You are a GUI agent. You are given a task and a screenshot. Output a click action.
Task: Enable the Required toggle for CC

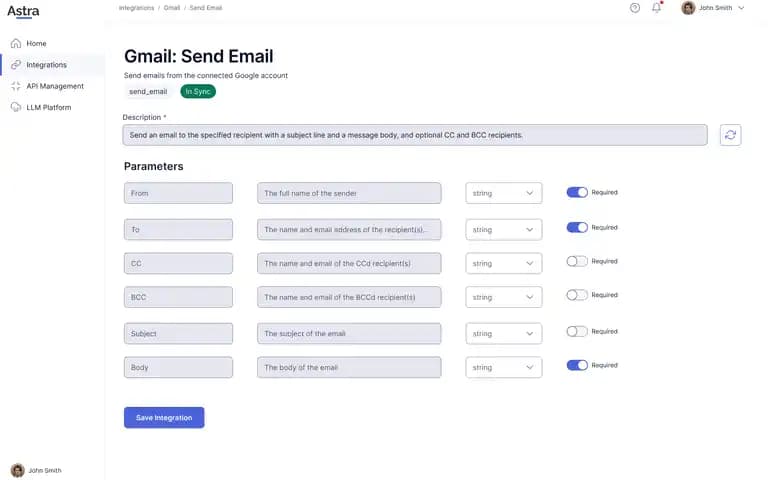pos(577,262)
